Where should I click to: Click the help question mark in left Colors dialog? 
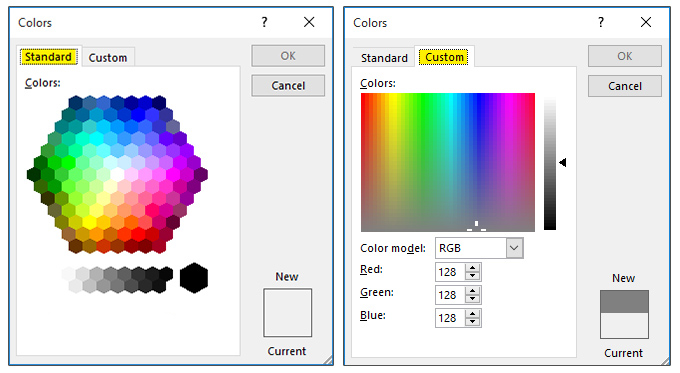pos(265,22)
